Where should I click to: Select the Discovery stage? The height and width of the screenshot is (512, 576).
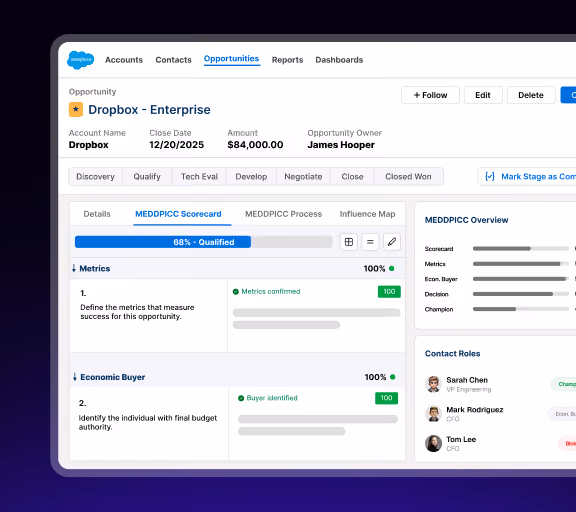point(96,177)
